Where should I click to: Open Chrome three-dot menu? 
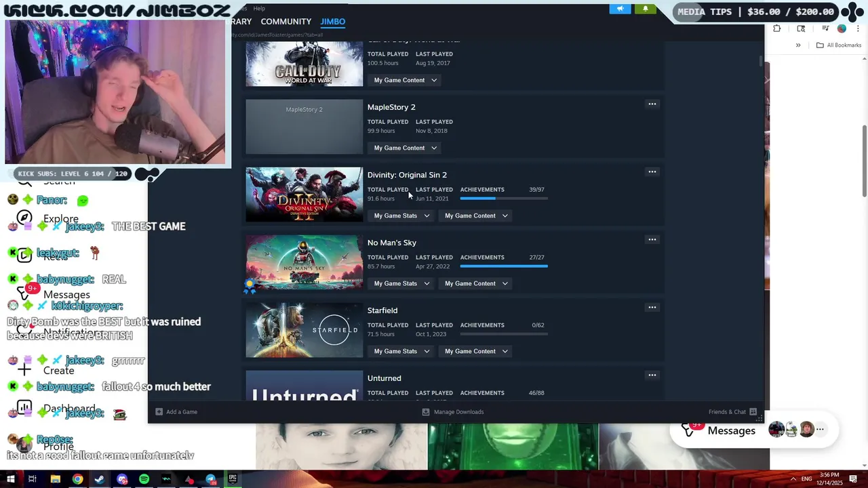point(858,28)
